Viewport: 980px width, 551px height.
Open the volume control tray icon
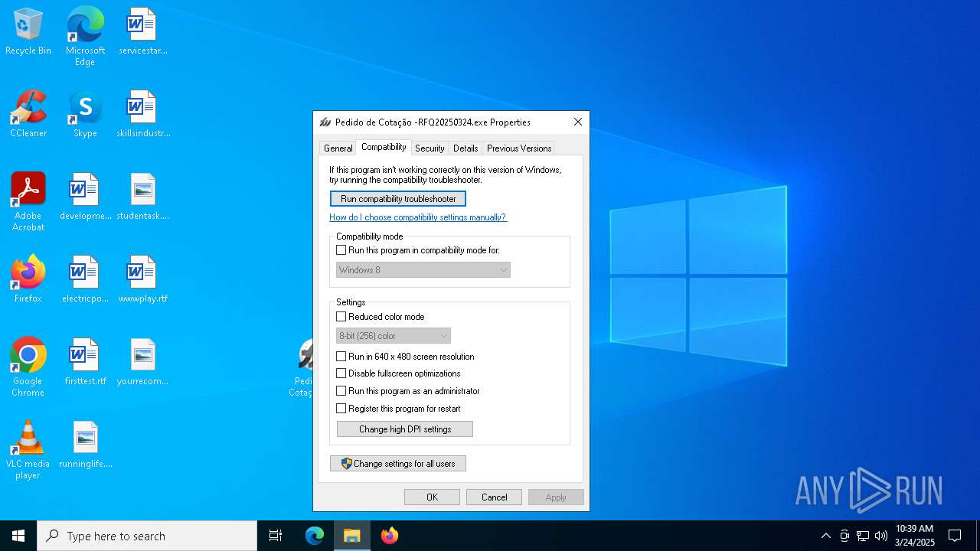click(881, 536)
